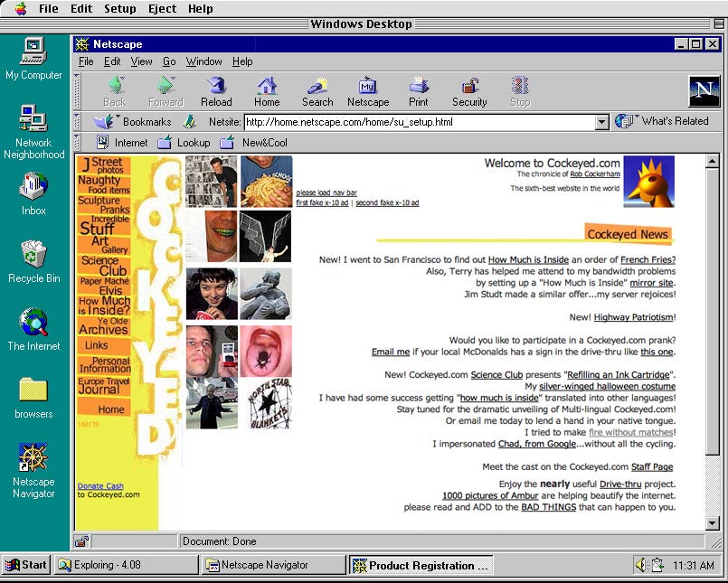Image resolution: width=728 pixels, height=583 pixels.
Task: Open the Refilling an Ink Cartridge link
Action: pyautogui.click(x=619, y=374)
